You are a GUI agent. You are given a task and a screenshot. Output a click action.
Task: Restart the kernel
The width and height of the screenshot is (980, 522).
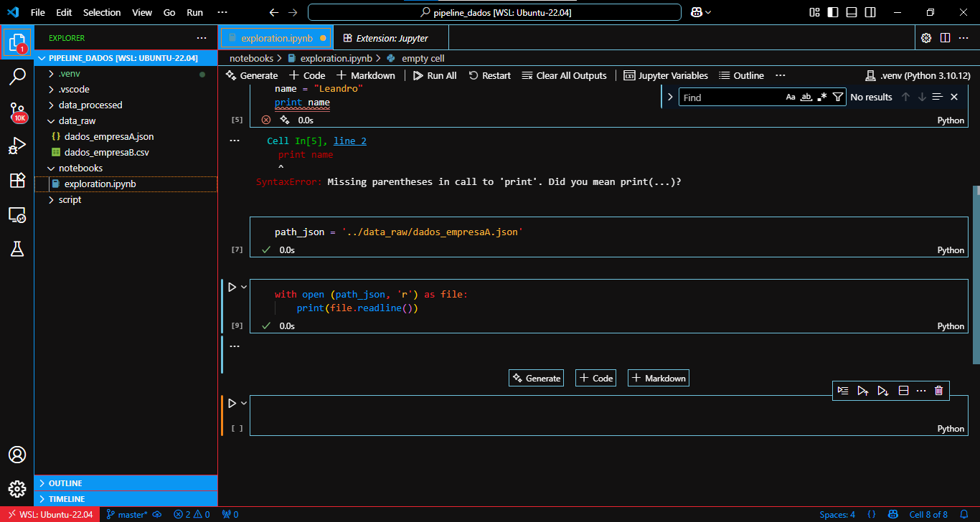[489, 75]
